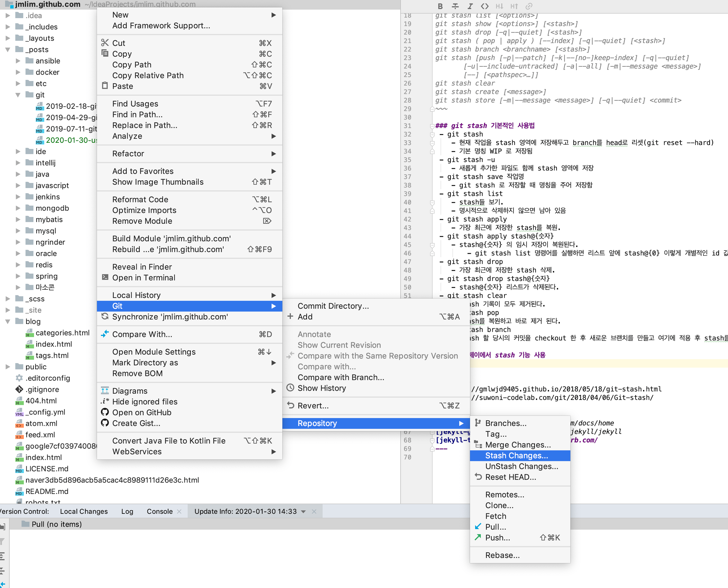Collapse the _posts folder
728x588 pixels.
point(7,50)
